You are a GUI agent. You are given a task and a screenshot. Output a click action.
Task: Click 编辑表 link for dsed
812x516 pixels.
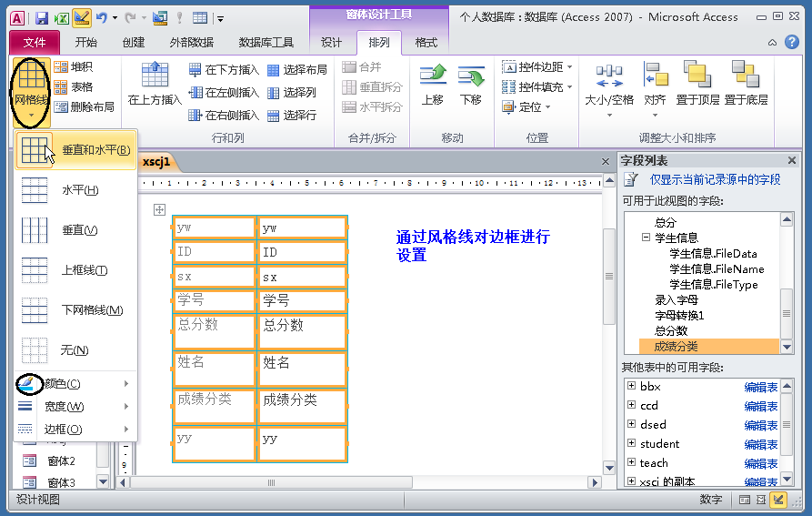761,425
